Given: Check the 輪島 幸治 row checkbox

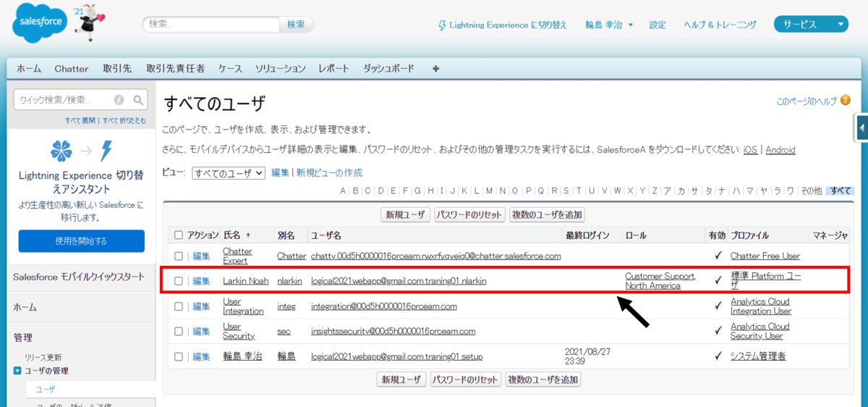Looking at the screenshot, I should pos(179,356).
